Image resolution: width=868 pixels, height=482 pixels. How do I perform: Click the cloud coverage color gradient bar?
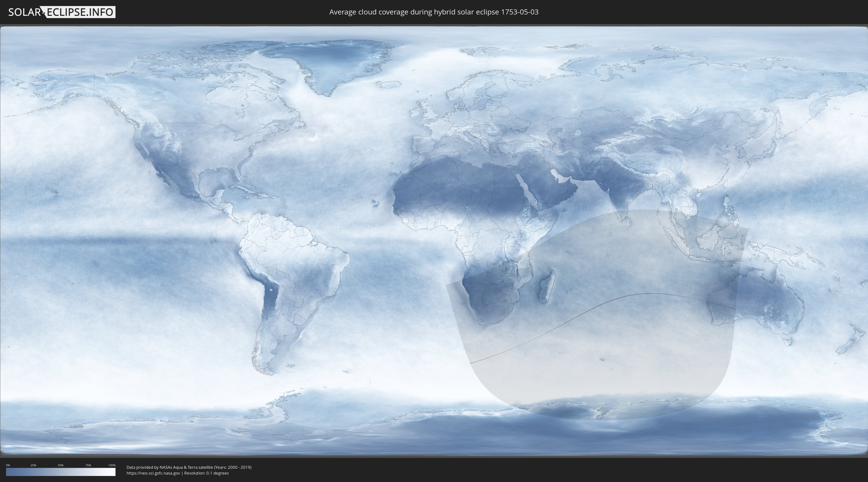pyautogui.click(x=61, y=472)
